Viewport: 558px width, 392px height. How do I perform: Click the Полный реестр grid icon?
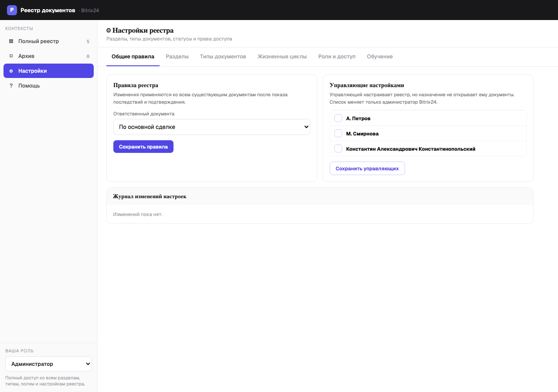pyautogui.click(x=11, y=41)
